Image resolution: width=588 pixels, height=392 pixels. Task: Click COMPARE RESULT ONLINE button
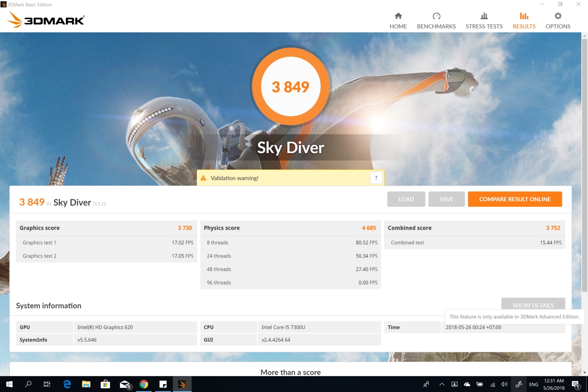click(515, 199)
